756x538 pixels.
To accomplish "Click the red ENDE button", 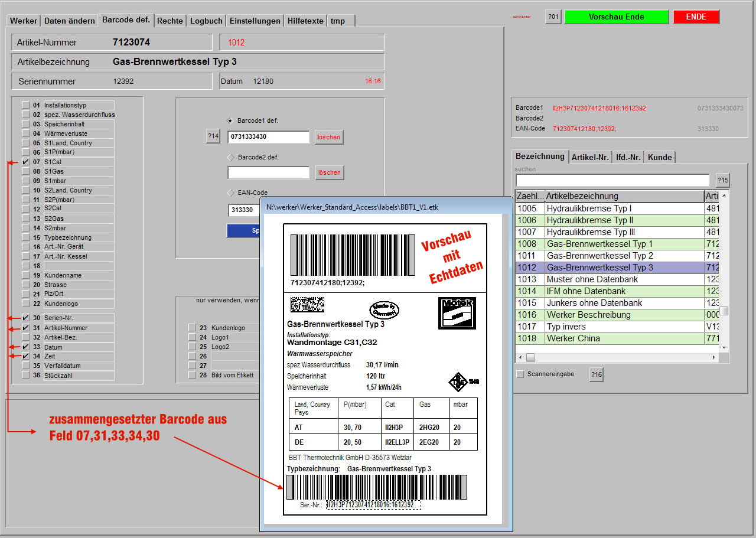I will click(x=696, y=17).
